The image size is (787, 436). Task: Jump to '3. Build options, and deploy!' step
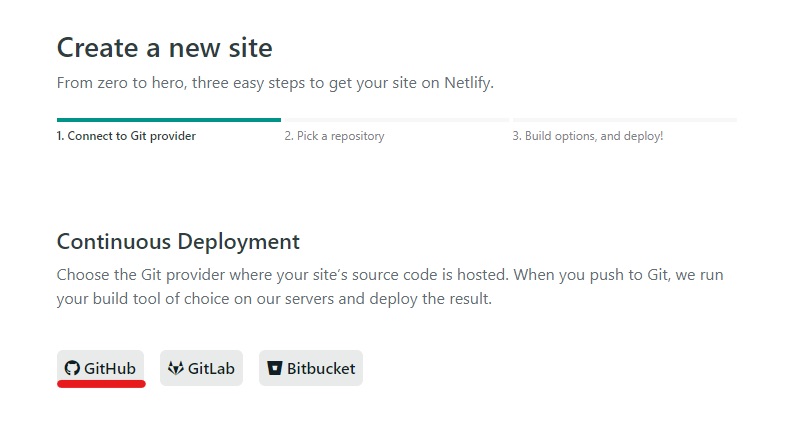pos(588,136)
